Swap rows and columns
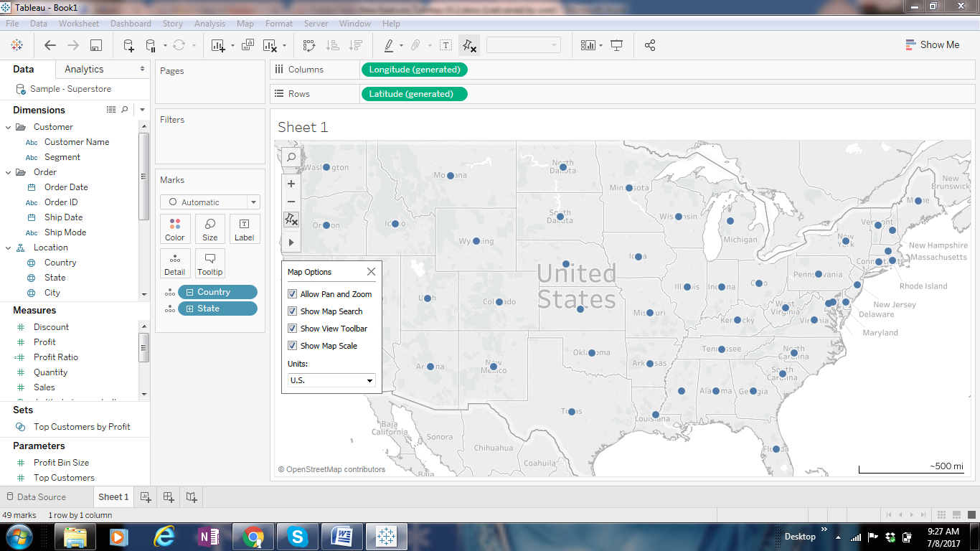The width and height of the screenshot is (980, 551). tap(309, 45)
